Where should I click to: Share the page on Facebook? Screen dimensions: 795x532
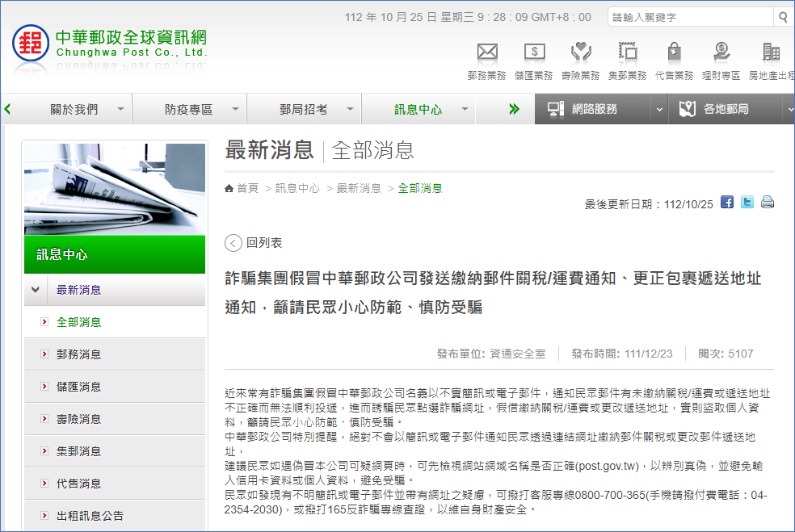(727, 202)
